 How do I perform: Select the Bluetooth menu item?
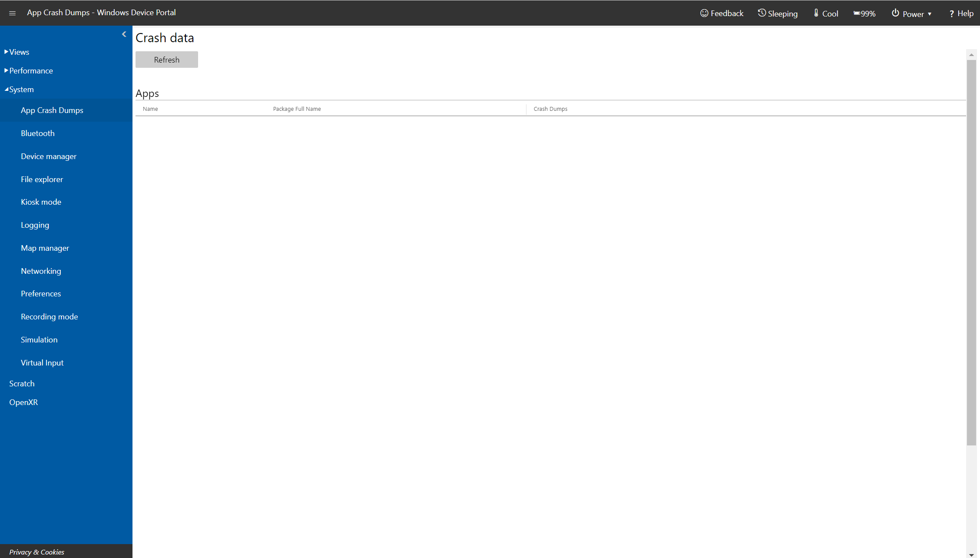38,133
